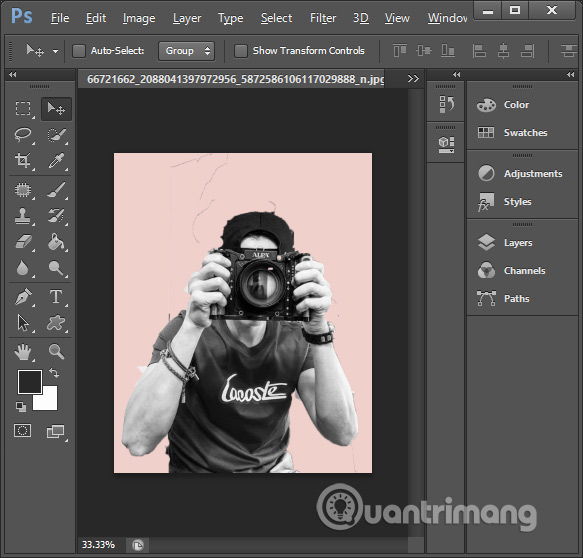This screenshot has width=583, height=558.
Task: Select the History Brush tool
Action: [56, 216]
